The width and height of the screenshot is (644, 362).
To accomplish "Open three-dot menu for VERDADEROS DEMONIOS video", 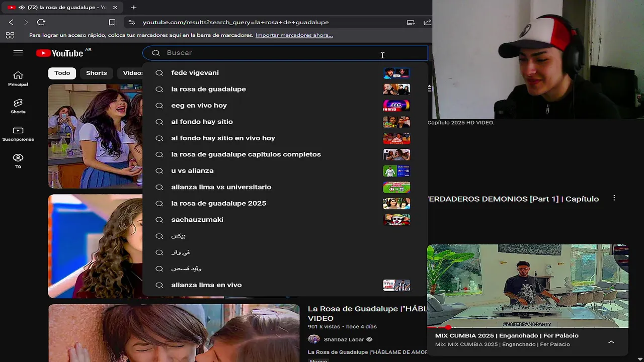I will [614, 198].
